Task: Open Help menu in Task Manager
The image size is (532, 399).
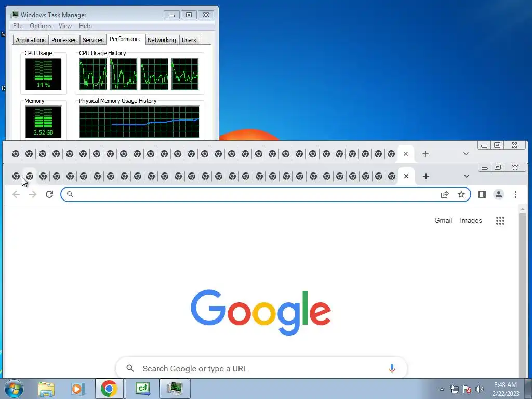Action: (x=85, y=26)
